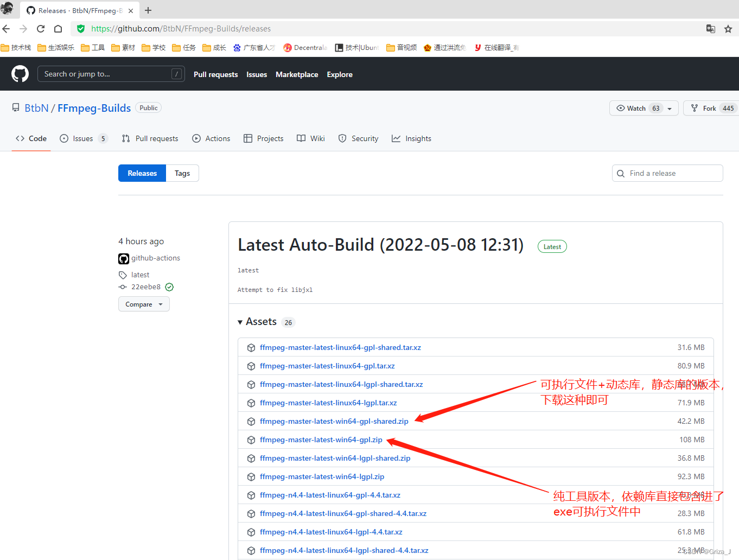Image resolution: width=739 pixels, height=560 pixels.
Task: Open Explore in GitHub header
Action: pyautogui.click(x=340, y=74)
